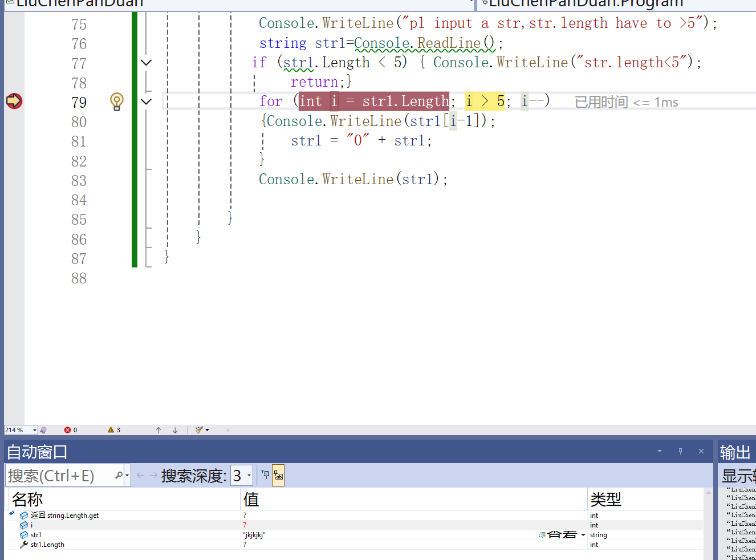Open the search depth dropdown showing 3
This screenshot has width=756, height=560.
click(x=242, y=476)
